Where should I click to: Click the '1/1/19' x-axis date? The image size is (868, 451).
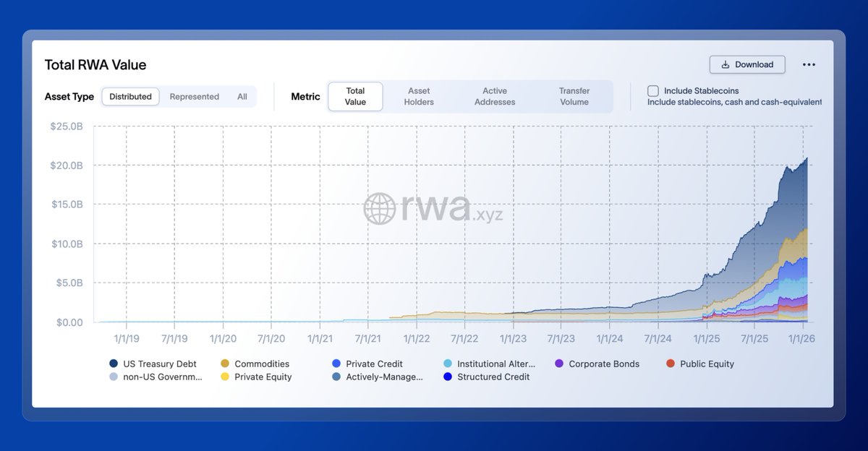126,338
